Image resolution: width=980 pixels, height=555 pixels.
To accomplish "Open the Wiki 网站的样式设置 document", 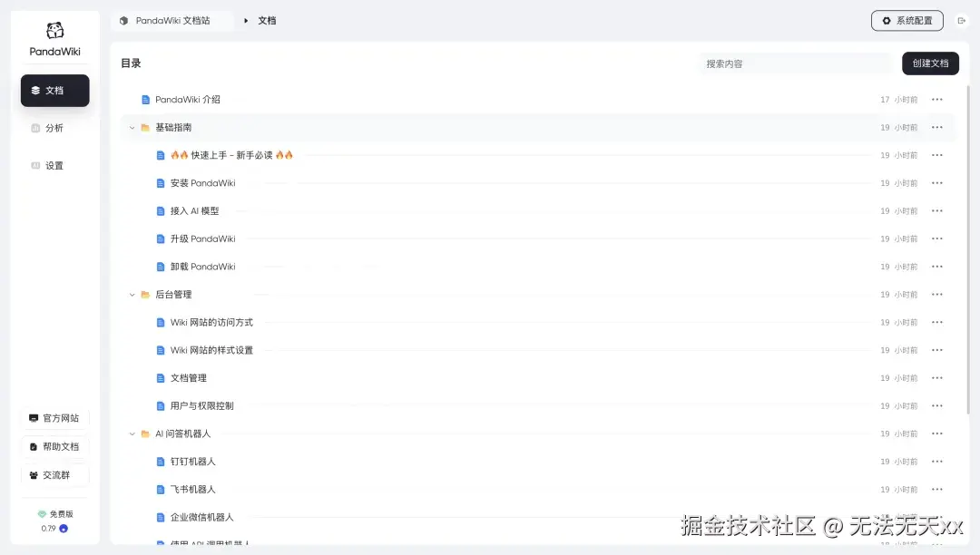I will [x=211, y=350].
